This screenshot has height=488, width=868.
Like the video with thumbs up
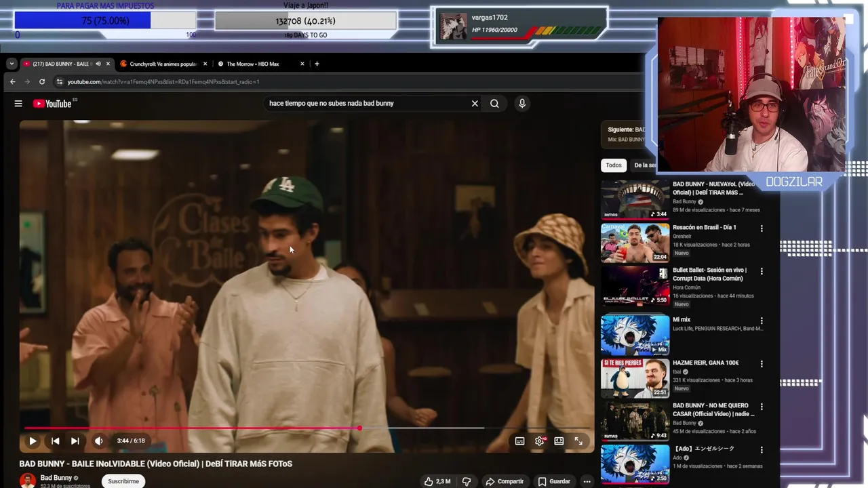tap(437, 481)
